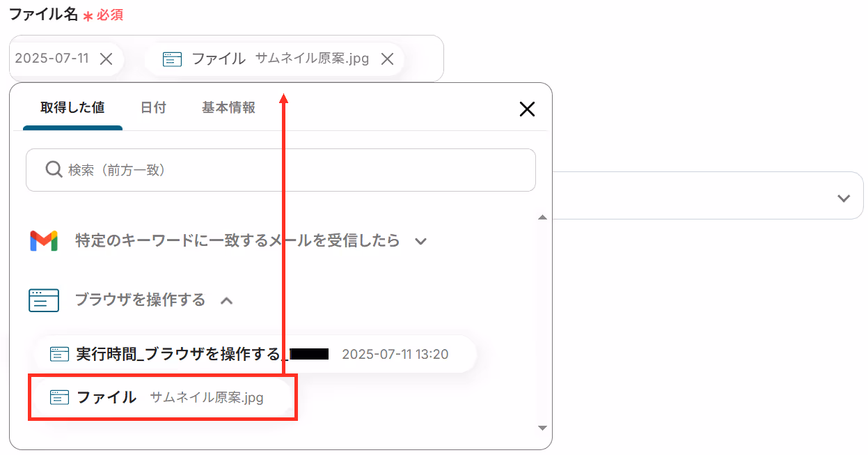Switch to the 基本情報 tab
Image resolution: width=868 pixels, height=455 pixels.
point(228,107)
